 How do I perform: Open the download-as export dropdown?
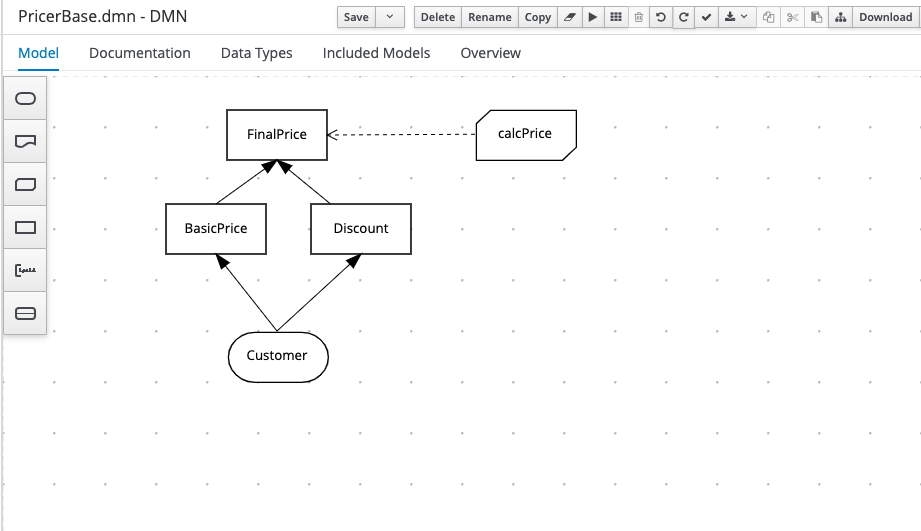(736, 17)
